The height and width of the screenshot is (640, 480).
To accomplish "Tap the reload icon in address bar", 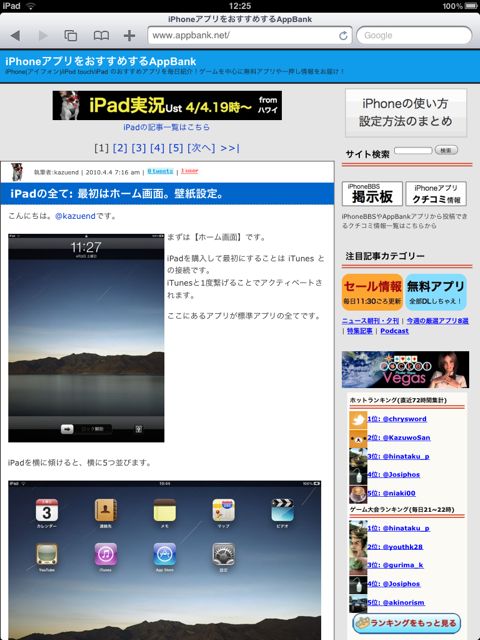I will pyautogui.click(x=343, y=36).
